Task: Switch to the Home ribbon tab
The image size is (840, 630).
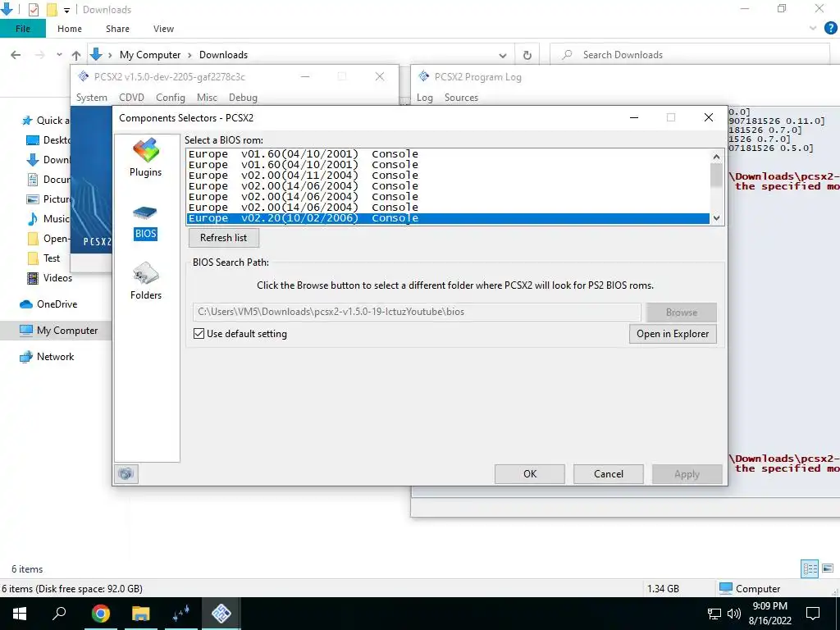Action: (70, 29)
